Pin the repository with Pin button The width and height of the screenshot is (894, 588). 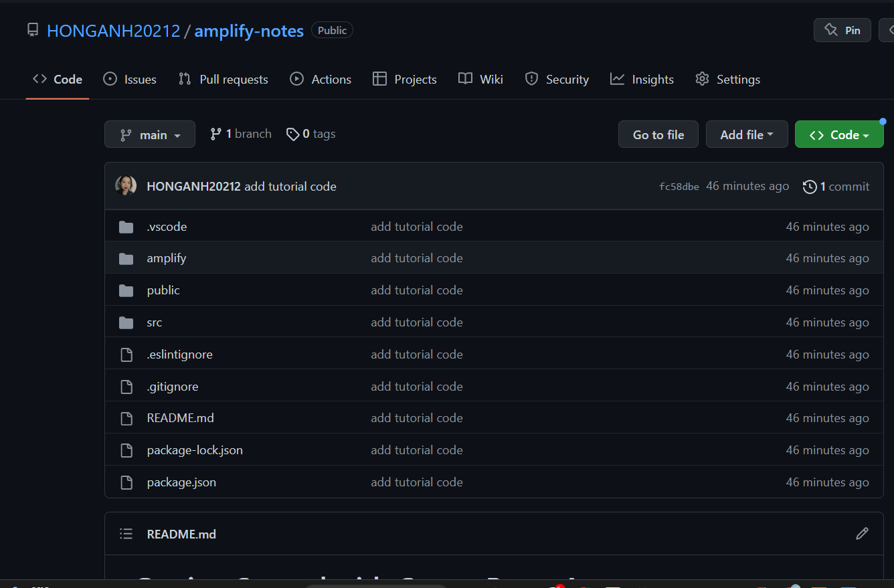click(842, 30)
